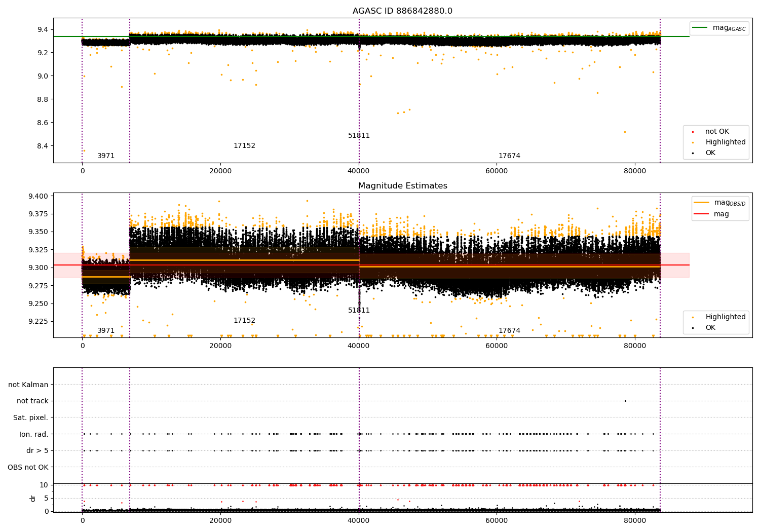Click x-axis tick 80000 under top plot
The width and height of the screenshot is (760, 532).
point(635,171)
